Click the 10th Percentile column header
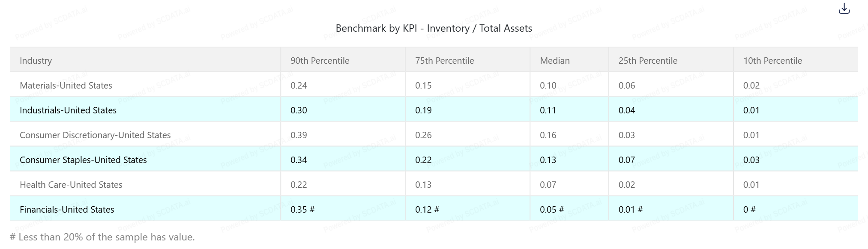 pos(772,61)
